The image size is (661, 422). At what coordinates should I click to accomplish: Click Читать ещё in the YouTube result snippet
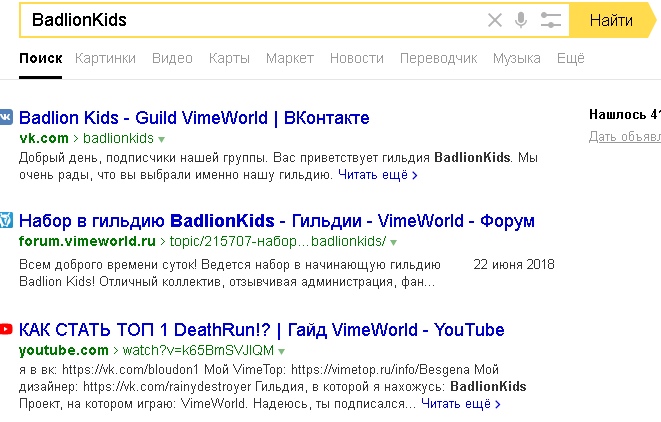tap(461, 404)
